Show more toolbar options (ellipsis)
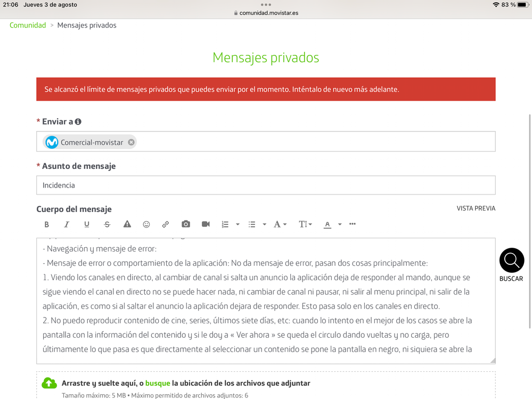The width and height of the screenshot is (532, 399). tap(353, 224)
